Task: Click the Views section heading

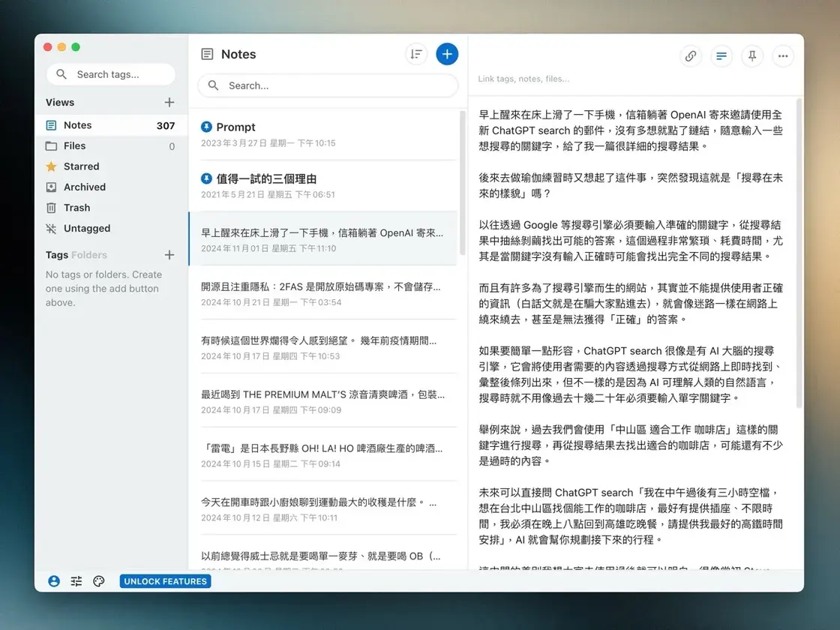Action: [60, 102]
